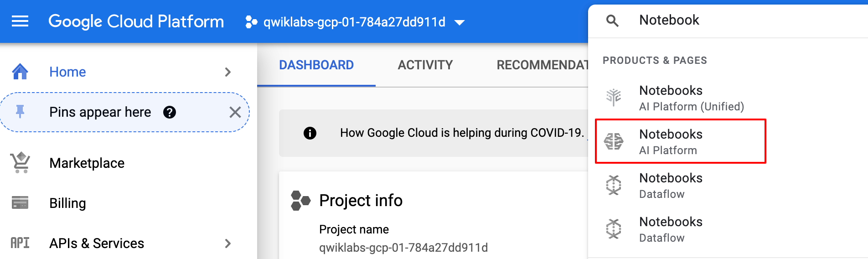Click the pin icon in sidebar
The image size is (868, 259).
point(20,112)
